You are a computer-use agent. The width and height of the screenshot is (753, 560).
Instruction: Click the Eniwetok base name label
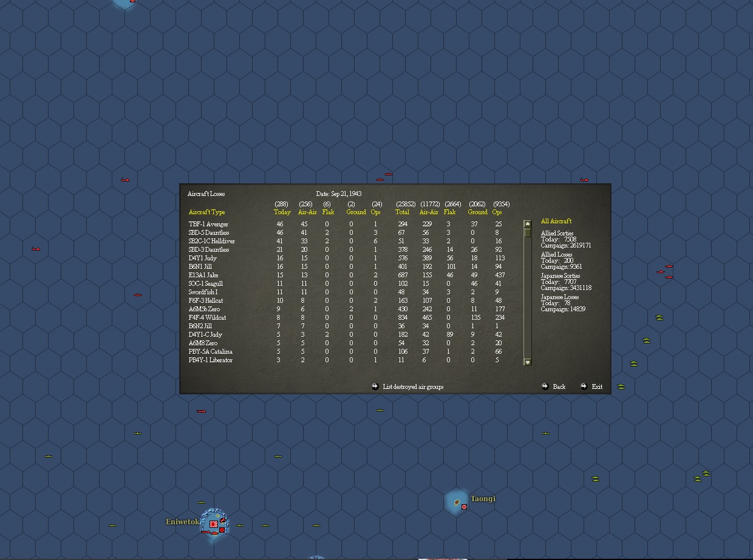coord(182,522)
